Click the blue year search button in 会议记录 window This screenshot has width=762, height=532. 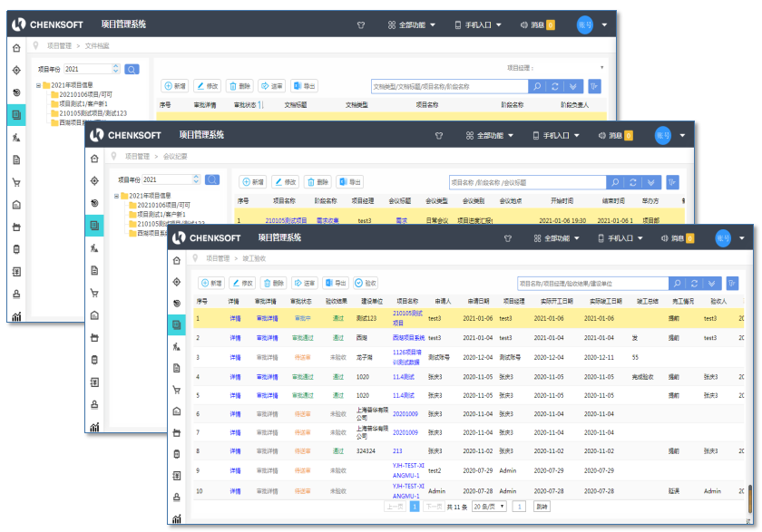pos(212,180)
